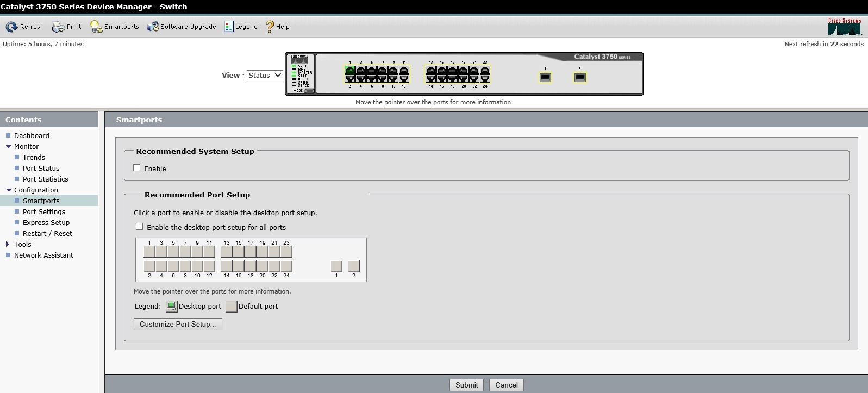Click the Customize Port Setup button

[x=178, y=324]
